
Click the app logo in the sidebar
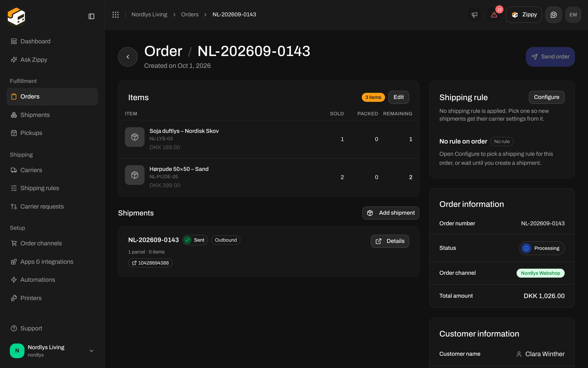16,16
